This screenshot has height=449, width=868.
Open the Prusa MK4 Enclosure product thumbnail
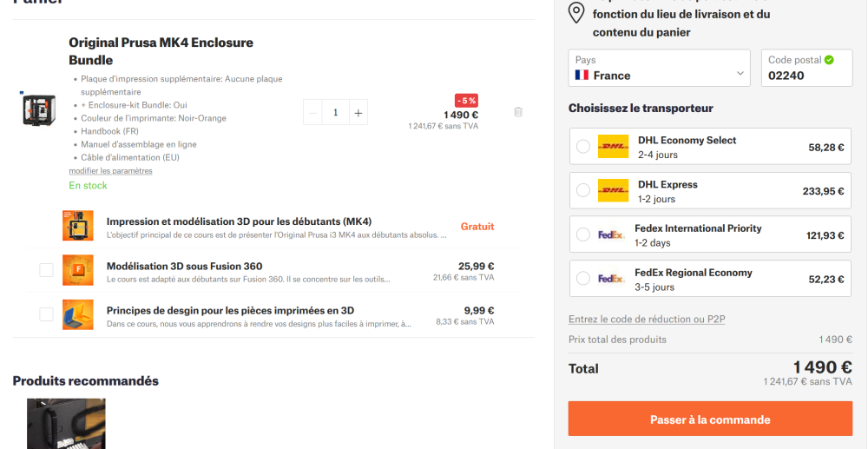(x=39, y=110)
